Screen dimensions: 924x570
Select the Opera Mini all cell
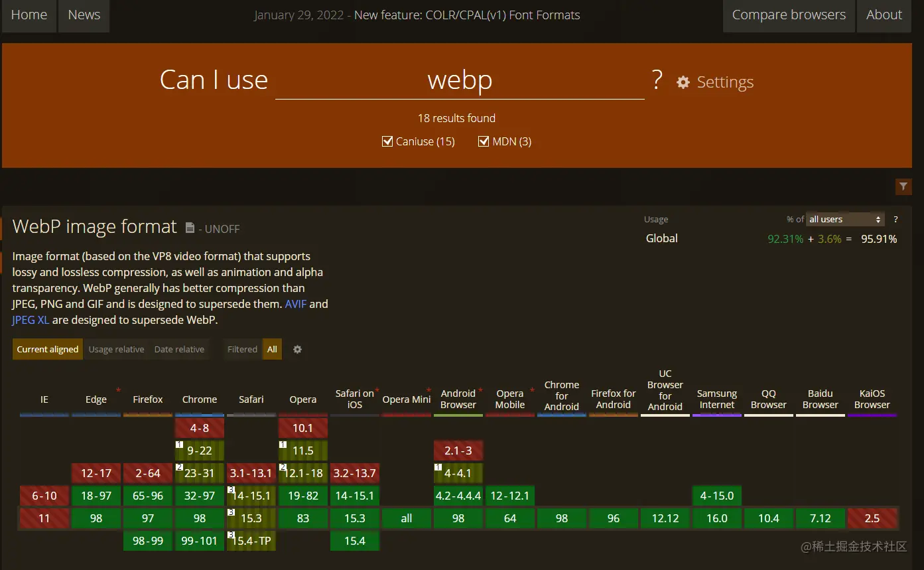[x=407, y=518]
